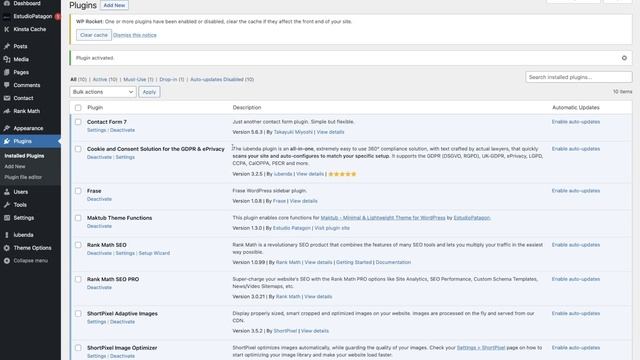The width and height of the screenshot is (640, 360).
Task: Check the Cookie and Consent Solution checkbox
Action: point(78,149)
